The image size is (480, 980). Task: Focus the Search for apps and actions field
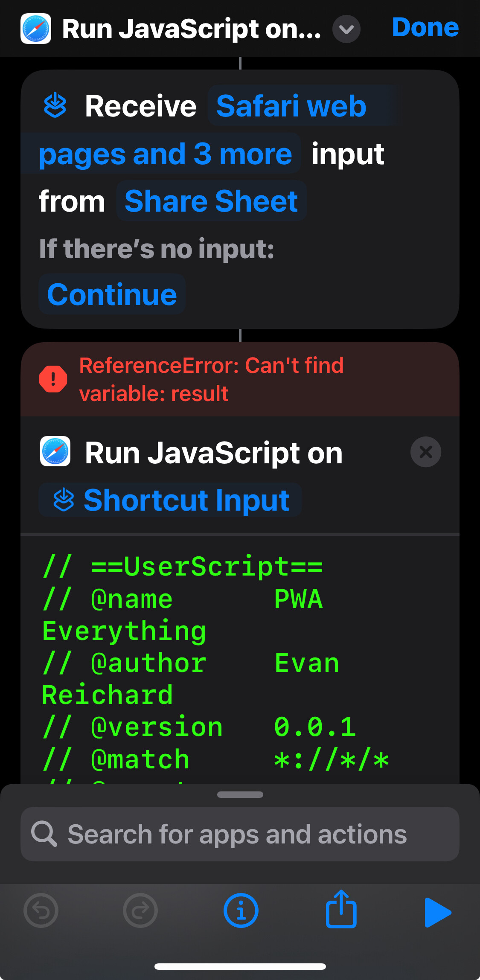tap(240, 834)
